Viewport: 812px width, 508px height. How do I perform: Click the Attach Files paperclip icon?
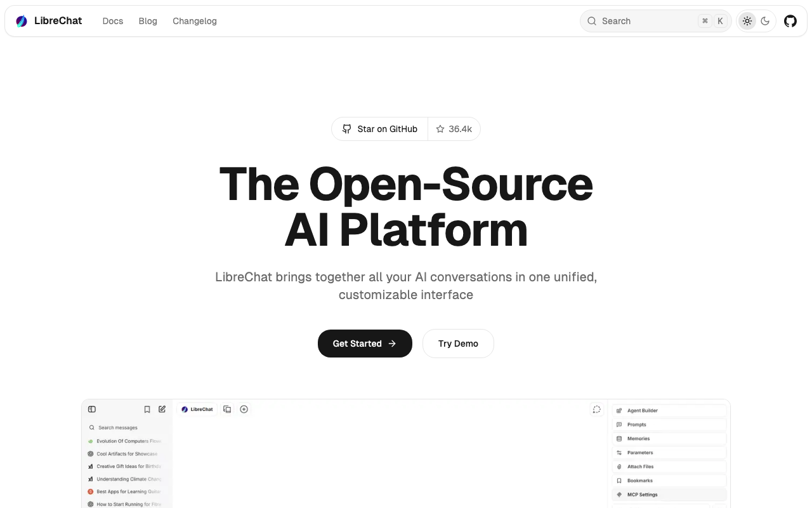pyautogui.click(x=619, y=467)
